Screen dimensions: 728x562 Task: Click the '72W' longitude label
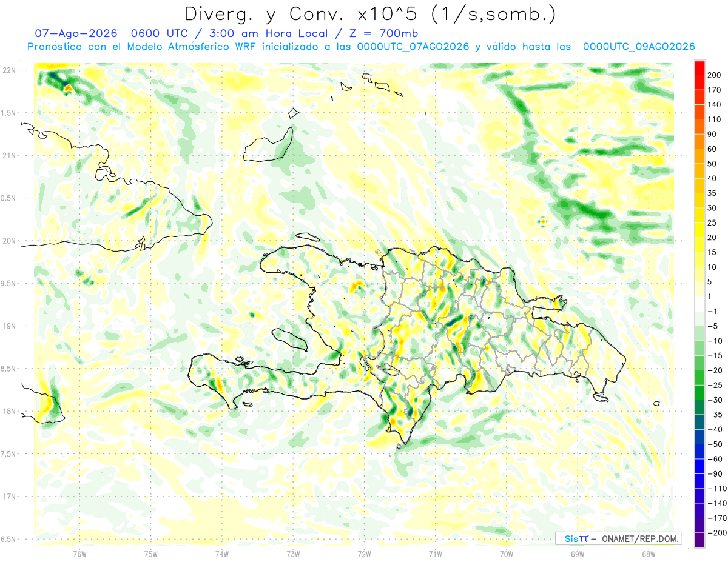363,553
